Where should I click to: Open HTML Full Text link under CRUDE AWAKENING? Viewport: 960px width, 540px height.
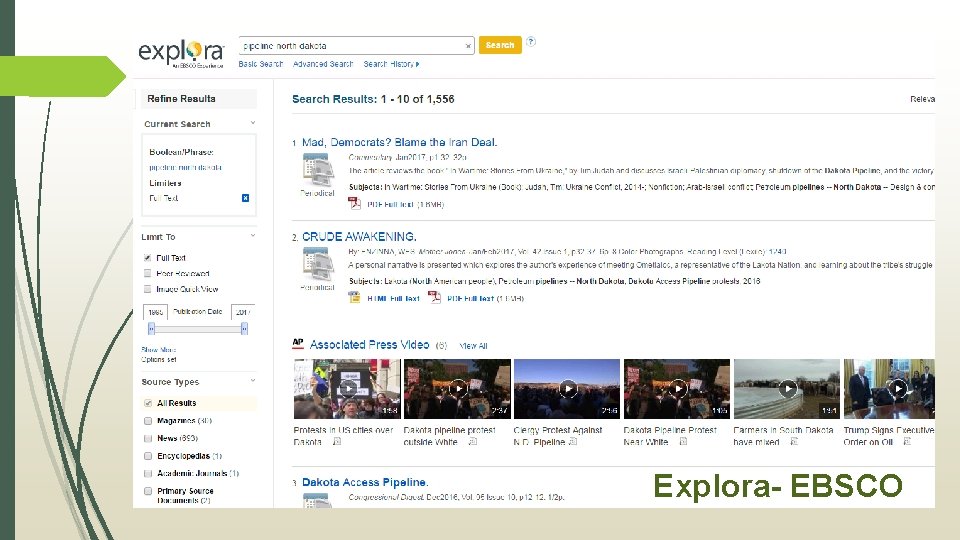[x=393, y=299]
